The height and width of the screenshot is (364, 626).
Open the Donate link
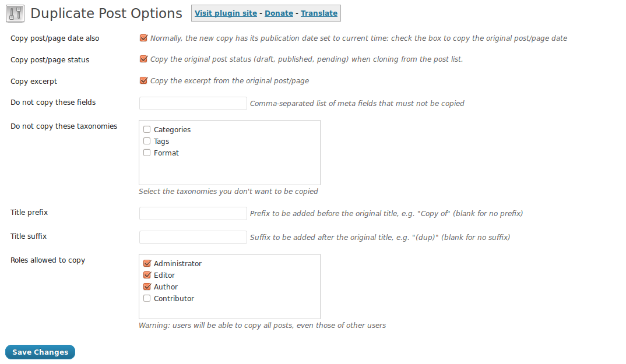pos(279,13)
